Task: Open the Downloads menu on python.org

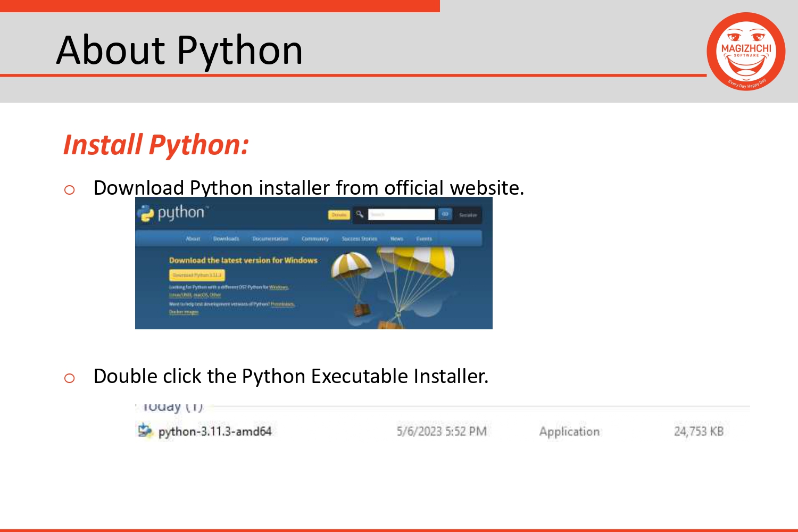Action: click(x=226, y=239)
